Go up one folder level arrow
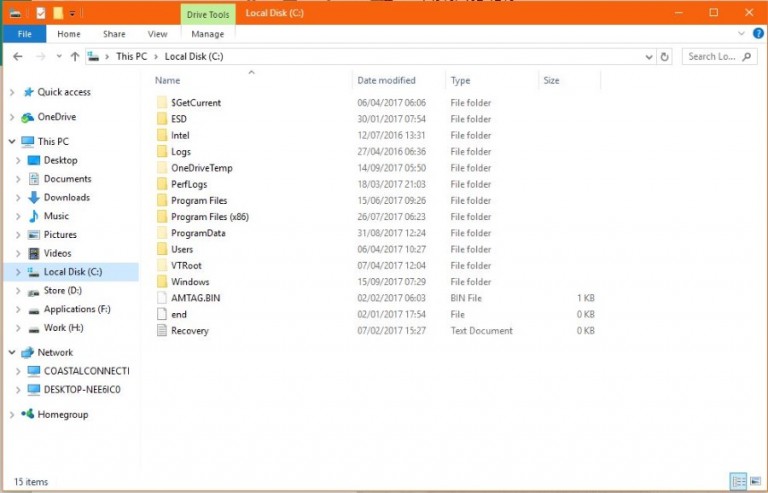 point(74,57)
